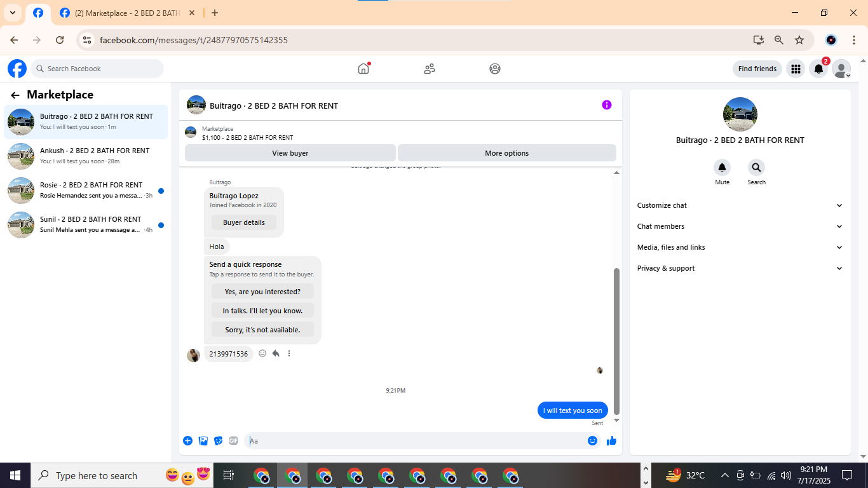Reply to message 2139971536
868x488 pixels.
(x=276, y=353)
